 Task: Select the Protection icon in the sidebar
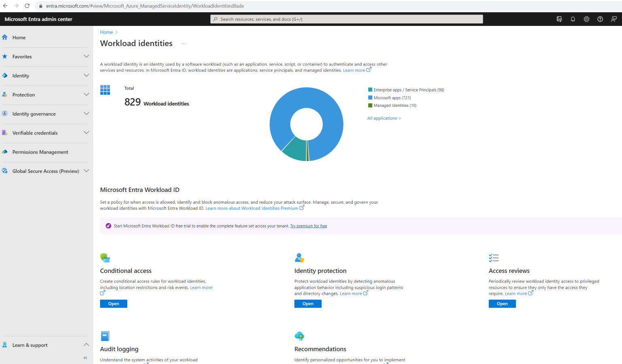point(4,94)
